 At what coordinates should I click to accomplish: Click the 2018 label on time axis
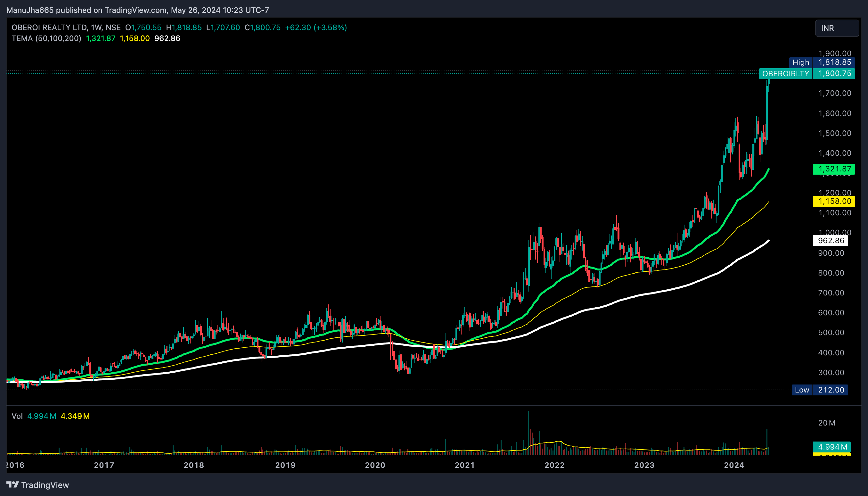point(194,465)
